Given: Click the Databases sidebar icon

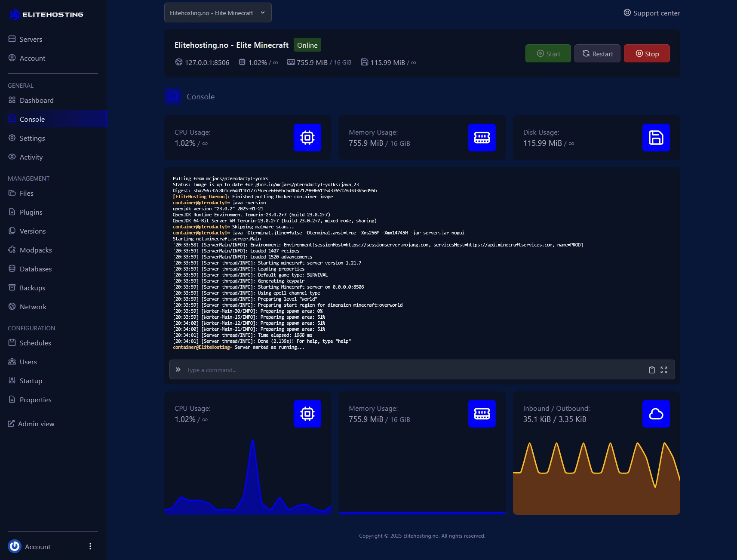Looking at the screenshot, I should (12, 269).
